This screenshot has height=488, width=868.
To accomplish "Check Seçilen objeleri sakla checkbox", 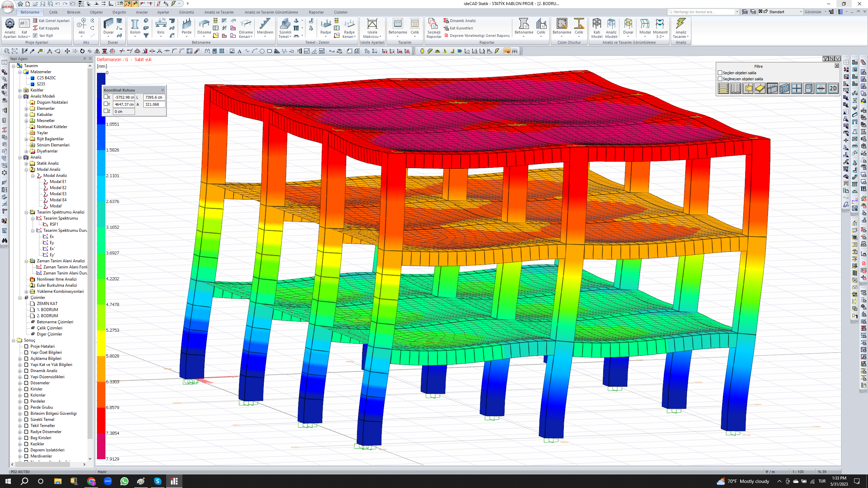I will (x=720, y=73).
